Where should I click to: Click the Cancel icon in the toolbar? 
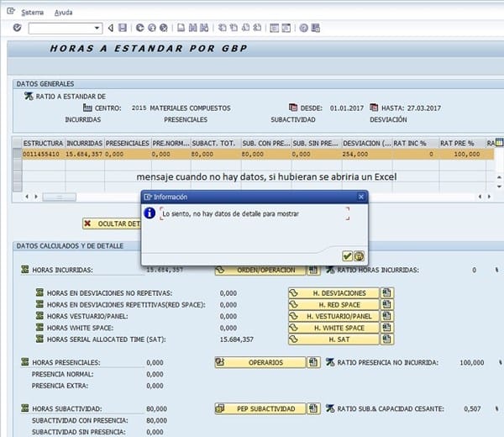point(164,28)
